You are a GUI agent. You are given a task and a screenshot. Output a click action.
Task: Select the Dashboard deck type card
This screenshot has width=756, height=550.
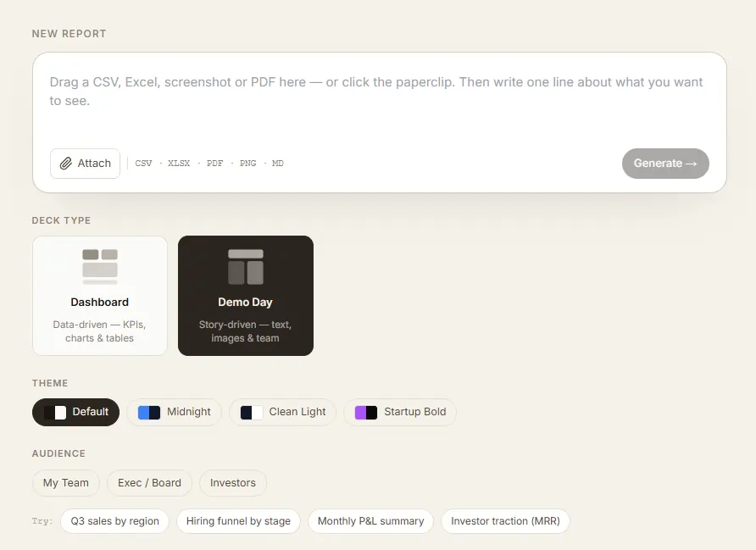(x=100, y=296)
